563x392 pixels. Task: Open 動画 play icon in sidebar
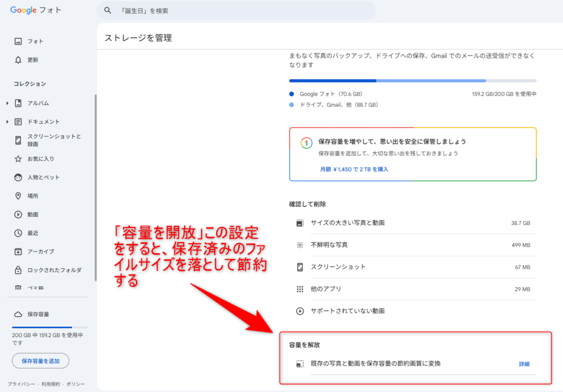click(18, 214)
